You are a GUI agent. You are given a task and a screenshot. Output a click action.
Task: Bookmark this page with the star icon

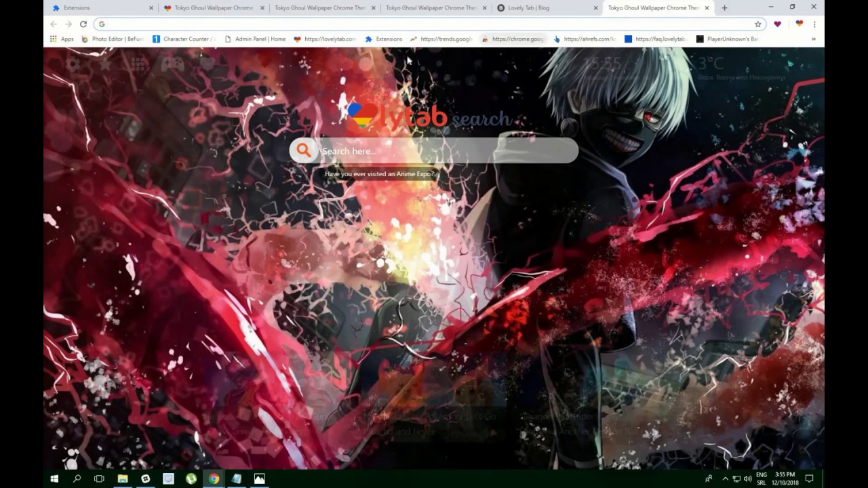[x=758, y=24]
